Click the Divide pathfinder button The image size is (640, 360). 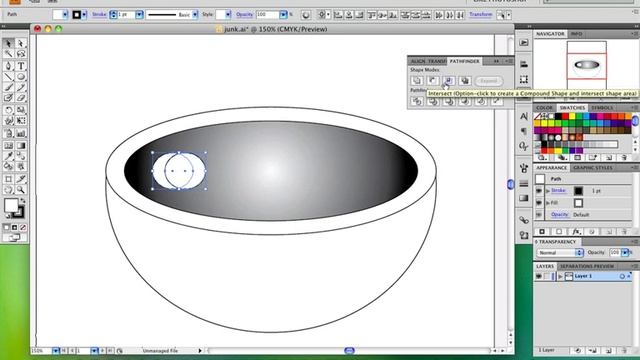(x=417, y=101)
